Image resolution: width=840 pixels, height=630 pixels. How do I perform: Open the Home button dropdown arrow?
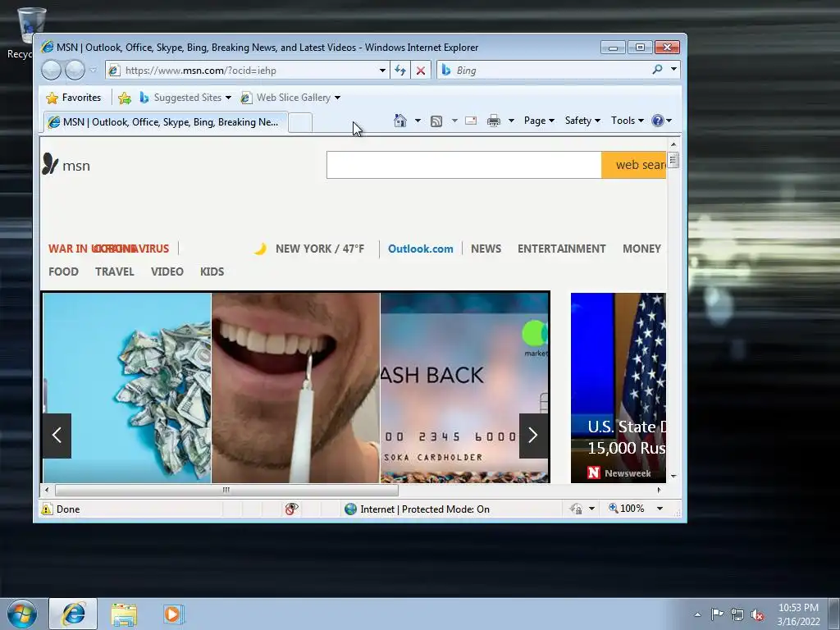[x=418, y=121]
